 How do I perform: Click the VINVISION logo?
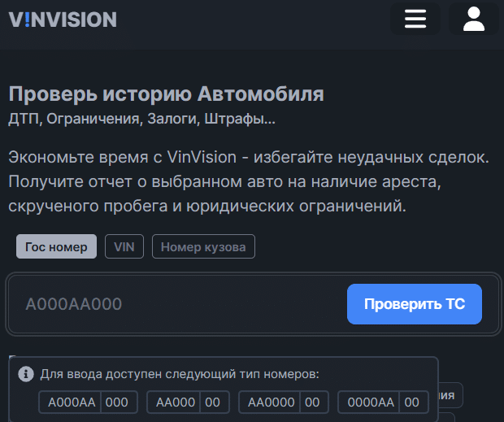coord(63,20)
